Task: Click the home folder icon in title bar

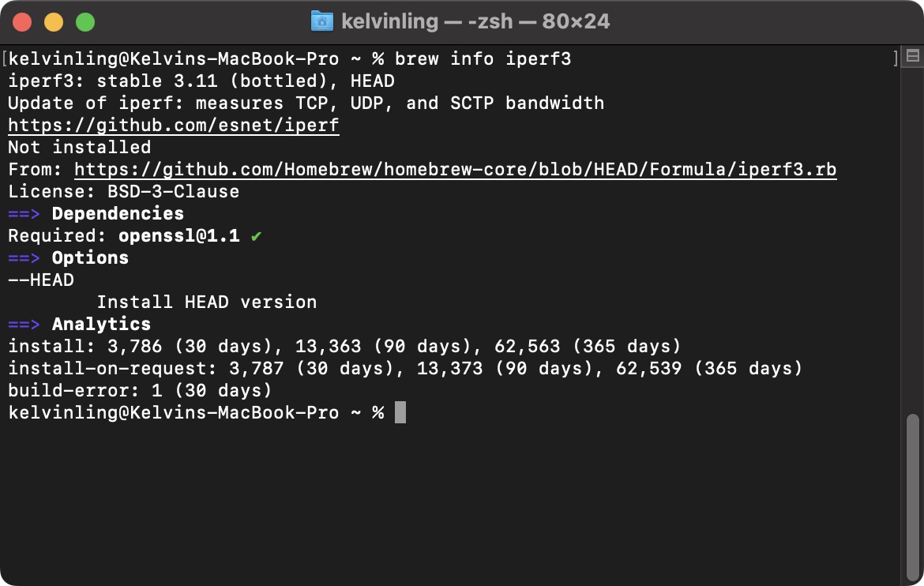Action: 321,21
